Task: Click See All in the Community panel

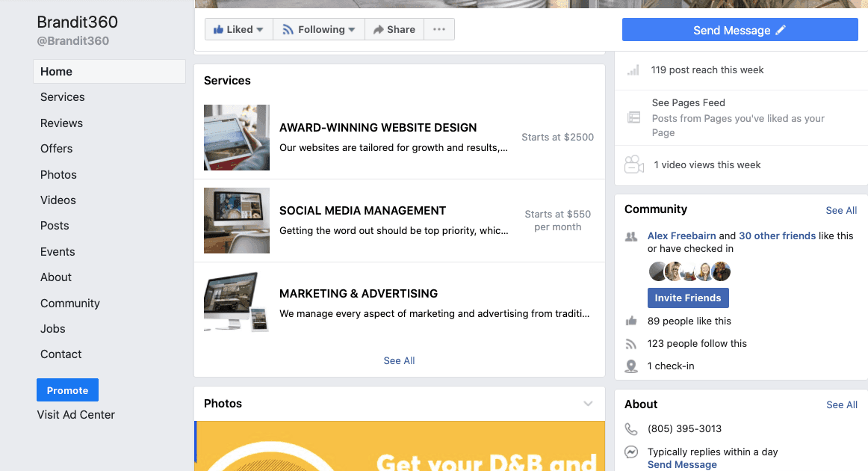Action: (841, 210)
